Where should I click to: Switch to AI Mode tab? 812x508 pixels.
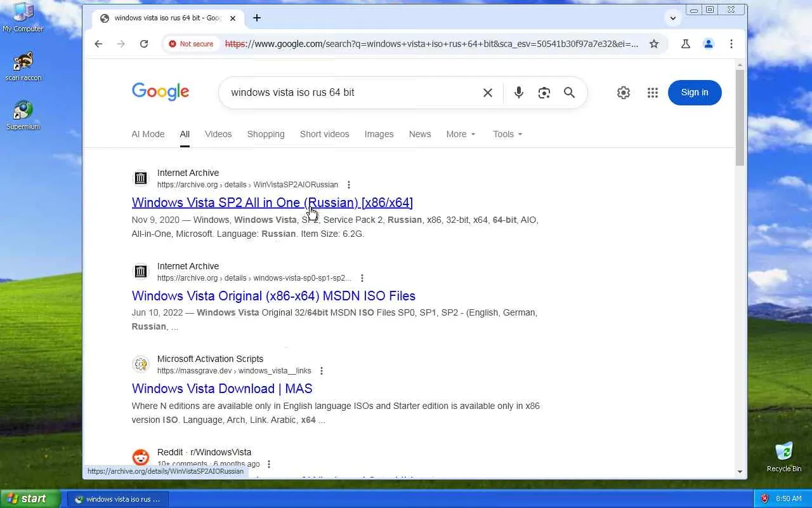(x=148, y=134)
